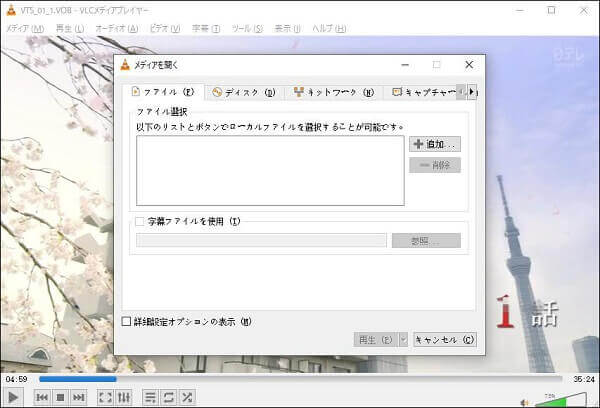Click the 参照 browse button for subtitles

point(426,241)
